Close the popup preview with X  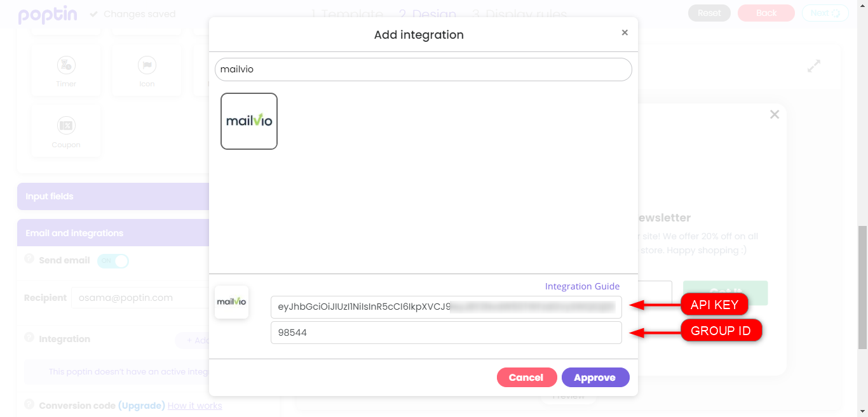tap(774, 115)
